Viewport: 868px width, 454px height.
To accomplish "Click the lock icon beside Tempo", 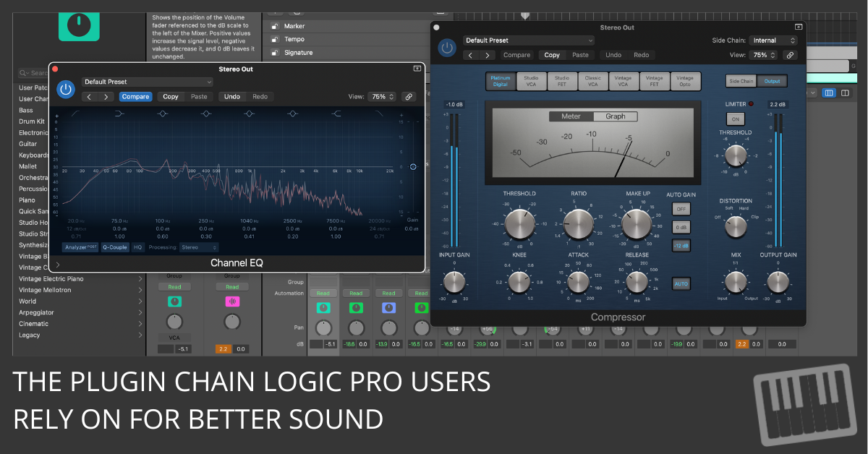I will tap(275, 40).
